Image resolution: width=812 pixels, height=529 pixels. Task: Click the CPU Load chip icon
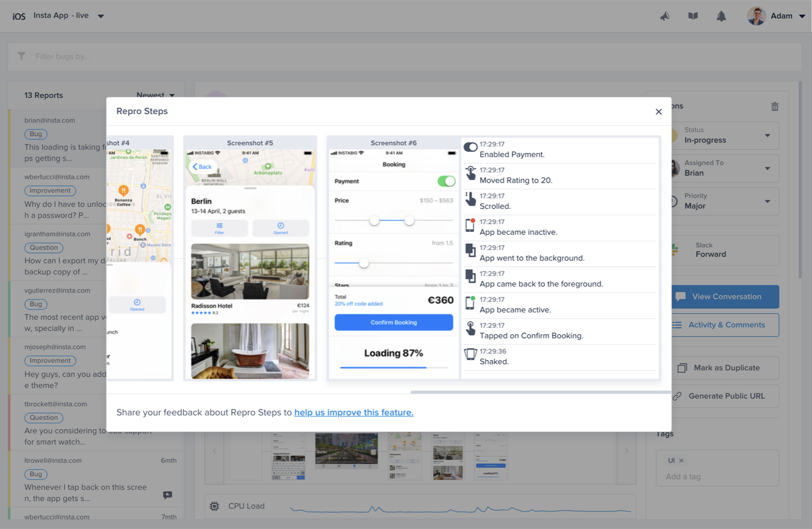(214, 506)
